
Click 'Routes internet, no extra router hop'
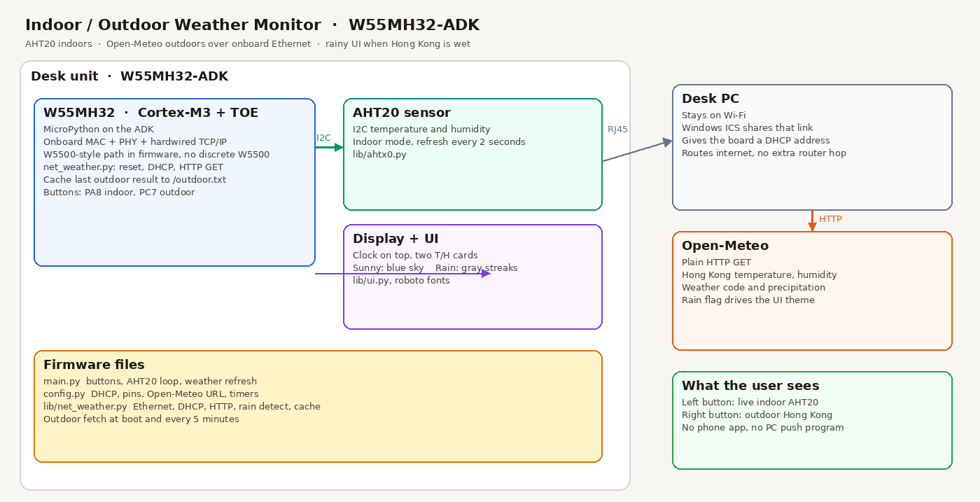coord(764,153)
